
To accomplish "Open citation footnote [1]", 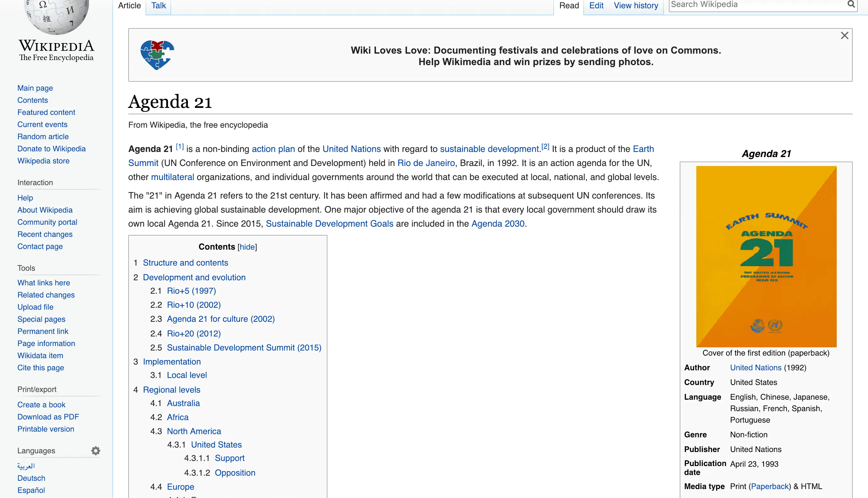I will pyautogui.click(x=180, y=147).
